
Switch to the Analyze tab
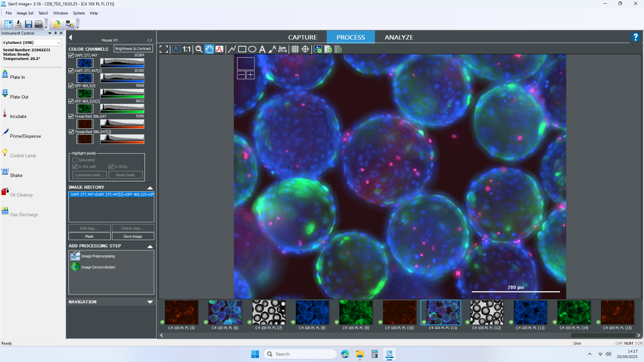[398, 37]
